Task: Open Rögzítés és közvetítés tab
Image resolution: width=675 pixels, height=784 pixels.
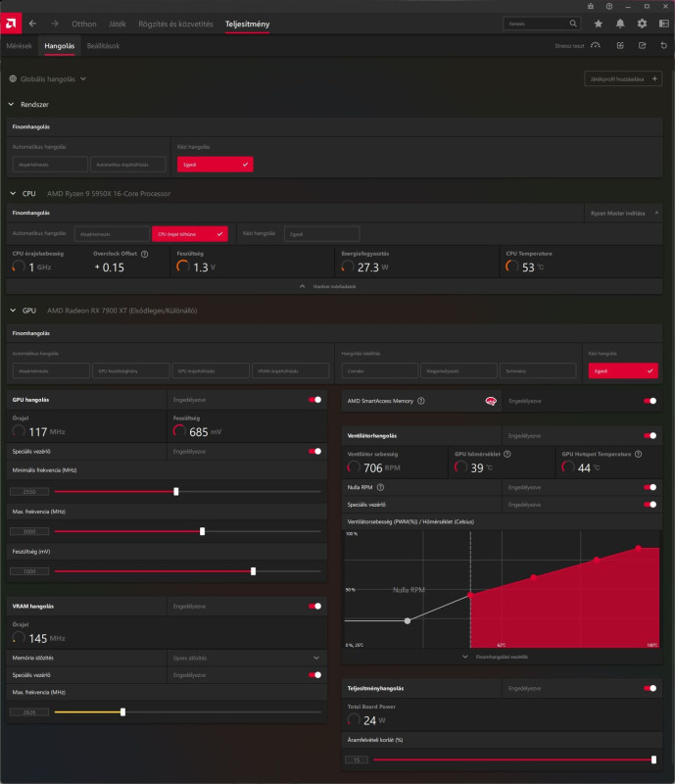Action: pos(175,24)
